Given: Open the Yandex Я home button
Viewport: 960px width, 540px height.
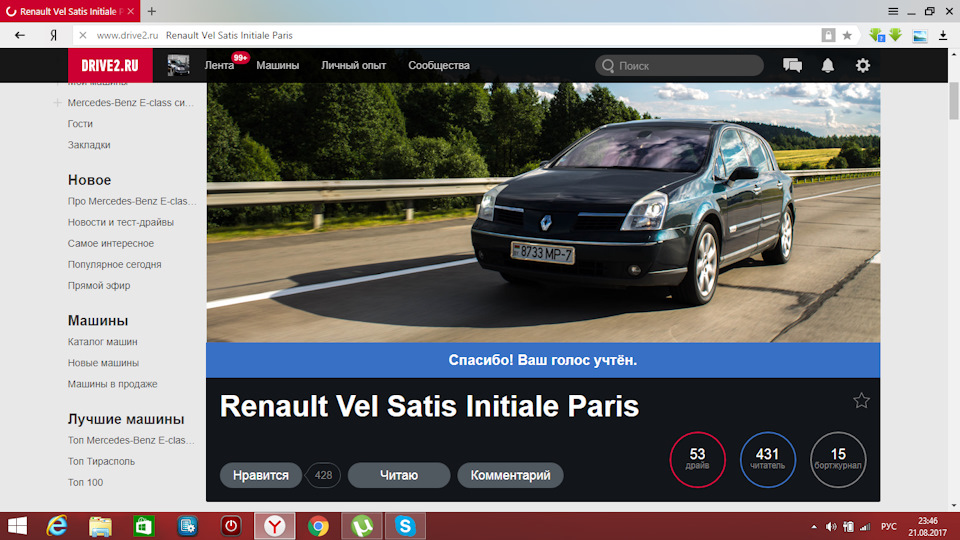Looking at the screenshot, I should point(53,36).
